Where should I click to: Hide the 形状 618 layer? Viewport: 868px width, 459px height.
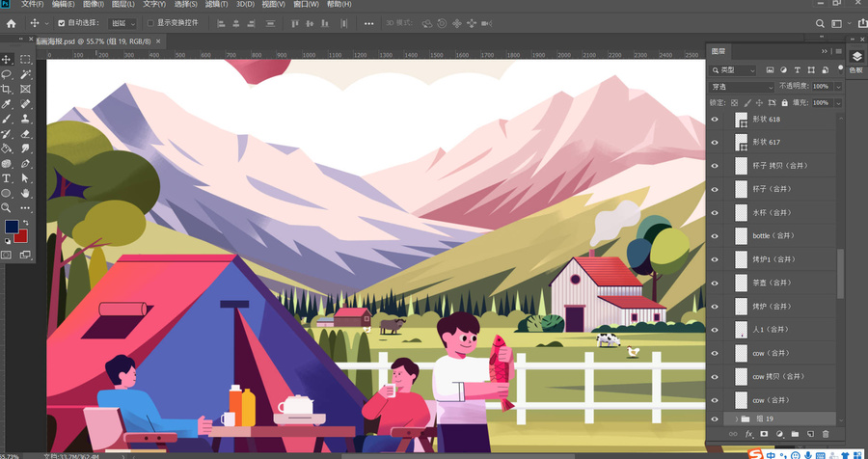(715, 119)
